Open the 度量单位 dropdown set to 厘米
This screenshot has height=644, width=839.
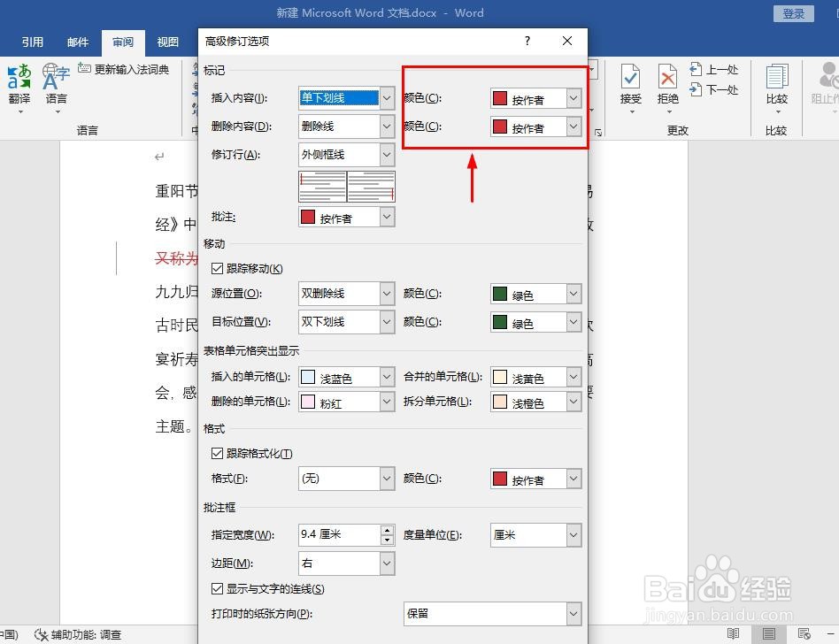click(573, 534)
